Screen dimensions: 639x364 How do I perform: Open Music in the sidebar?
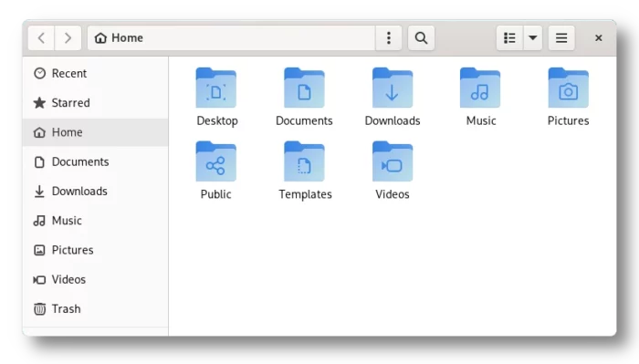[95, 221]
